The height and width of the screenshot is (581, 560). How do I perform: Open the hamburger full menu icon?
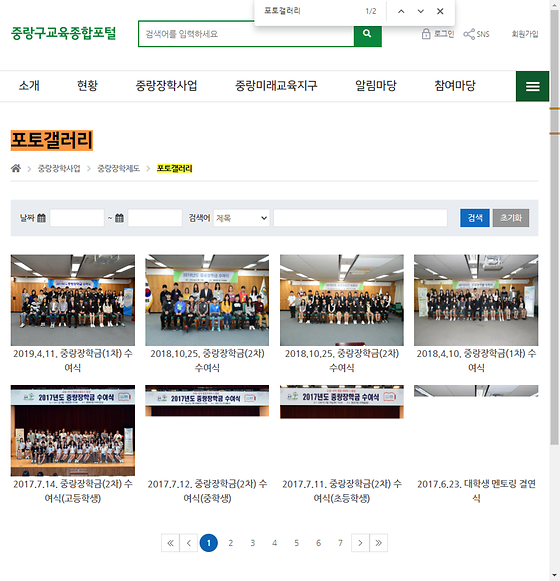tap(532, 86)
